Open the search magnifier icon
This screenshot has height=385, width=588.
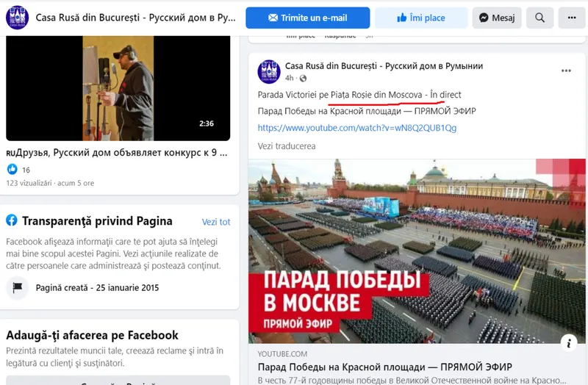pyautogui.click(x=539, y=18)
